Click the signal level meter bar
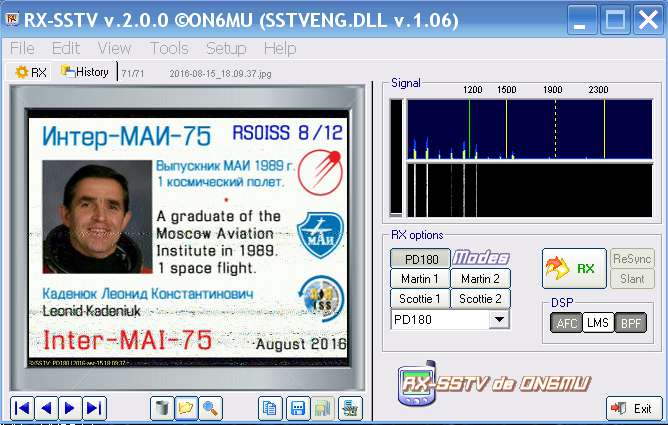Viewport: 668px width, 425px height. tap(396, 158)
